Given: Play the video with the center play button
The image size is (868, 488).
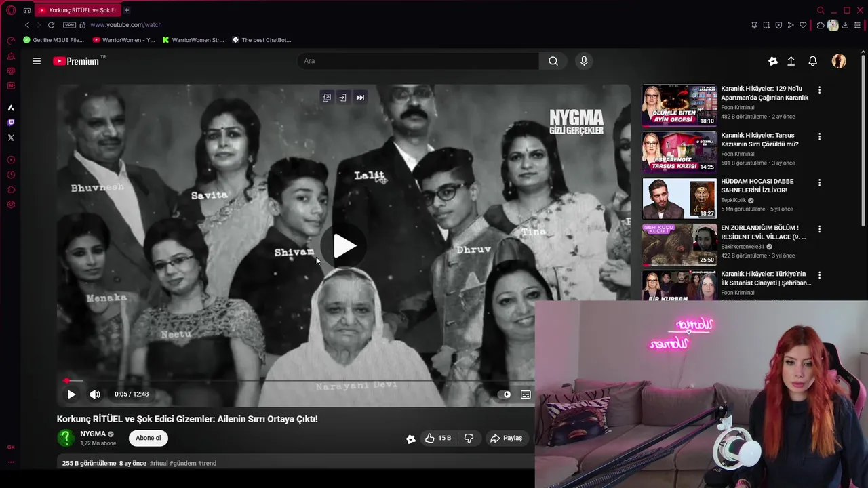Looking at the screenshot, I should (x=344, y=246).
